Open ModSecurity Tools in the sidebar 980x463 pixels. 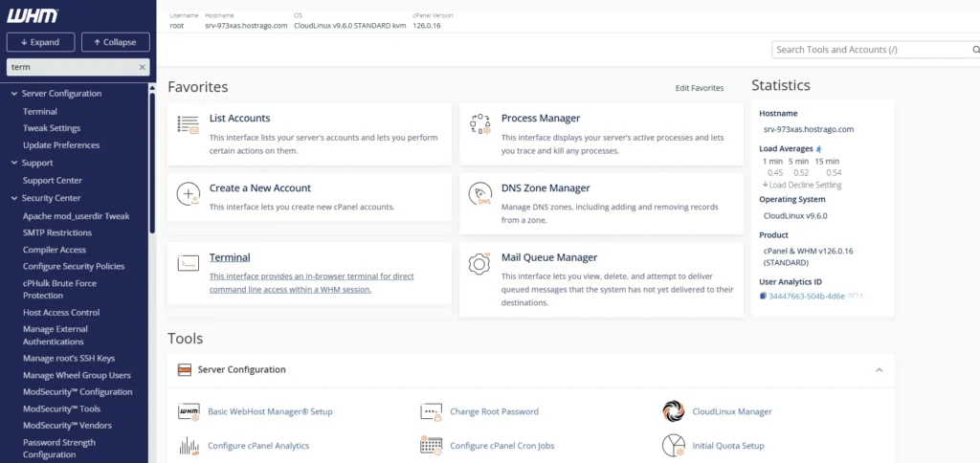coord(61,408)
